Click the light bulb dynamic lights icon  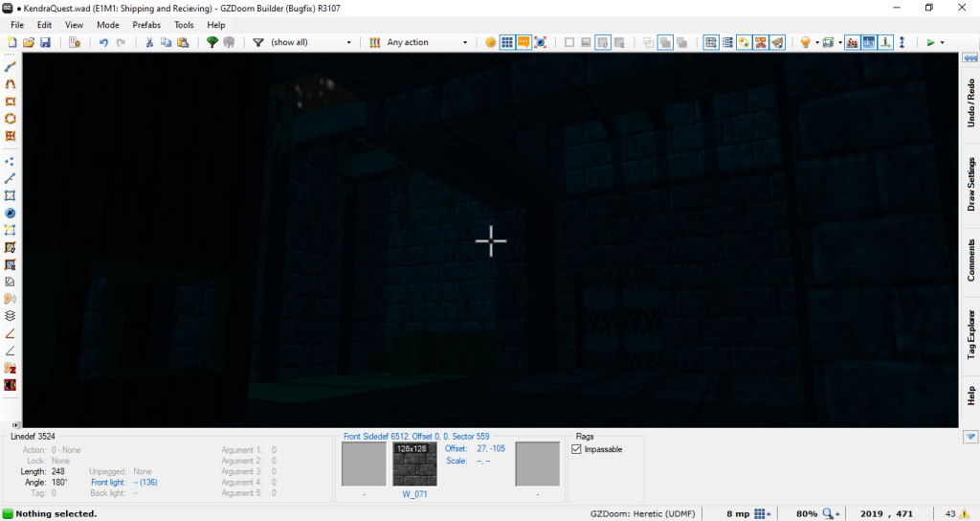pos(805,42)
